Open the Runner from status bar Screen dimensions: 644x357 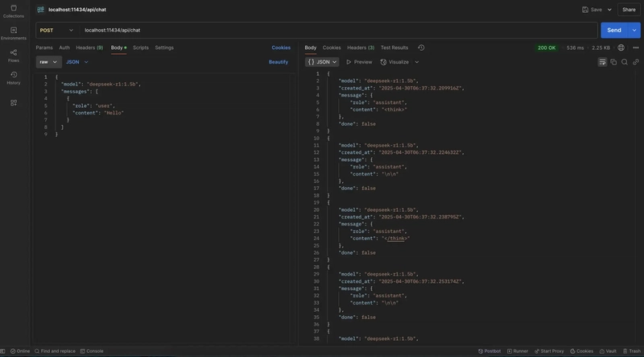coord(518,351)
